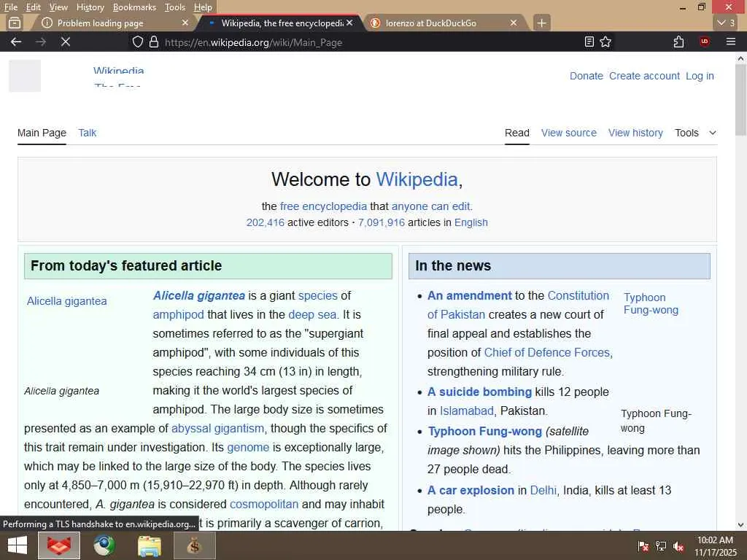Open the History menu

coord(90,7)
